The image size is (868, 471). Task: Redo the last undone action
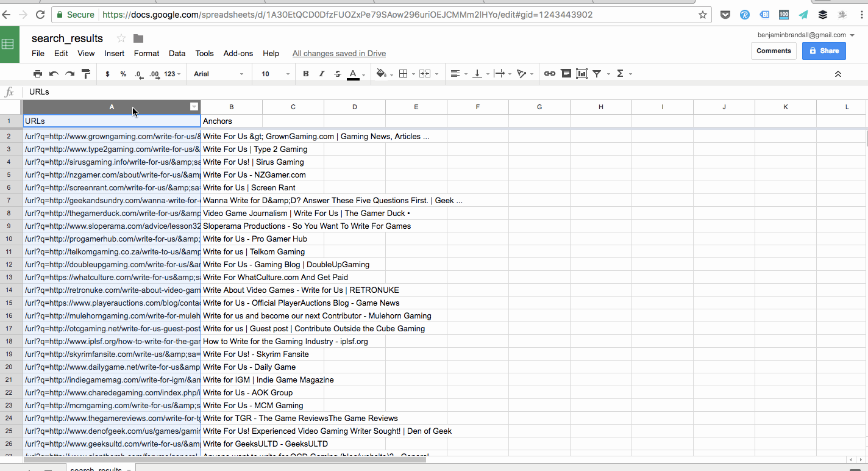69,74
